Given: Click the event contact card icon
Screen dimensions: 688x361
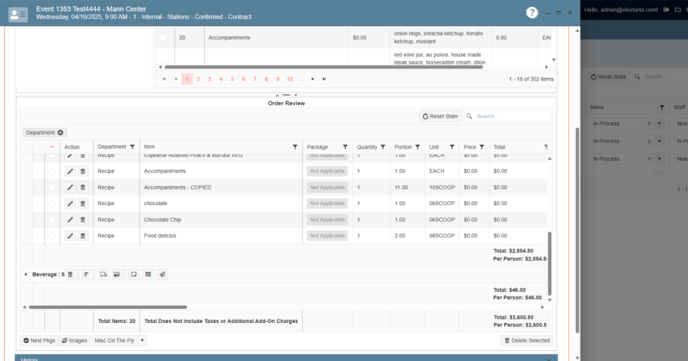Looking at the screenshot, I should tap(18, 14).
